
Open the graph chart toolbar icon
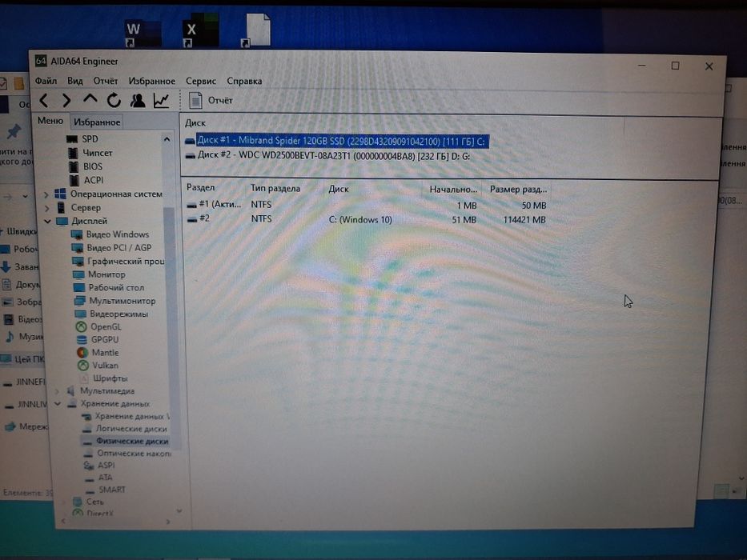coord(162,101)
